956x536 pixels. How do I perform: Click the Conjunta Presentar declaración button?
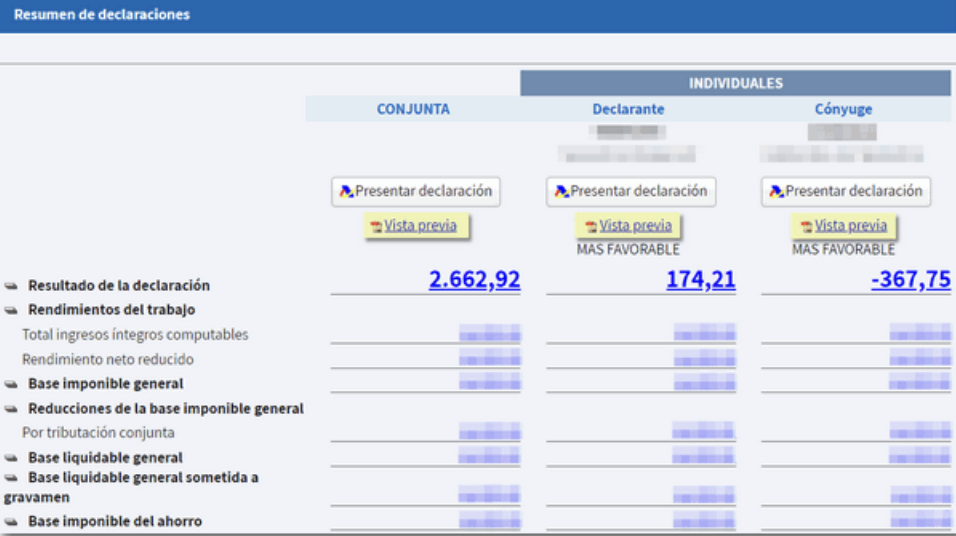click(415, 191)
